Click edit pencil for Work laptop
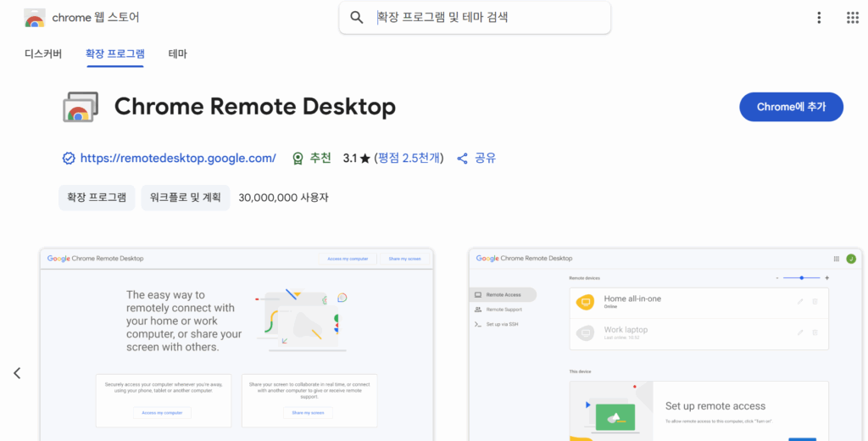The width and height of the screenshot is (868, 441). pyautogui.click(x=800, y=332)
